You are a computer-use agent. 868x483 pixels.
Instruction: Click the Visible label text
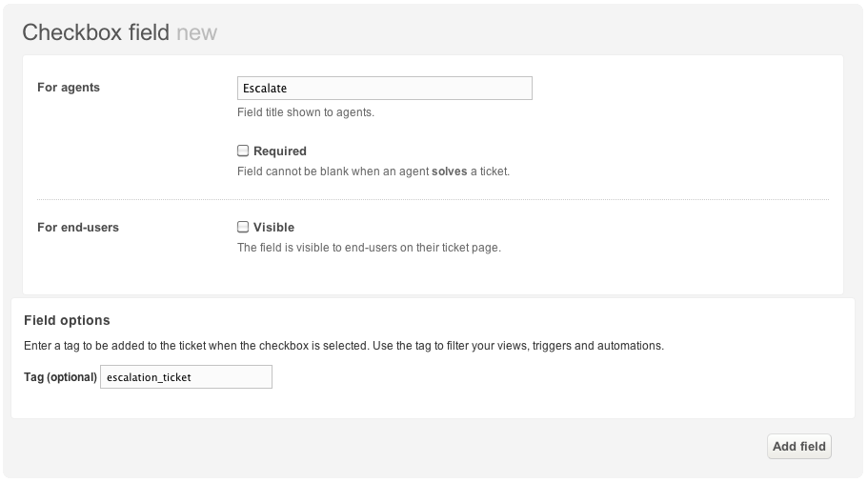click(274, 228)
